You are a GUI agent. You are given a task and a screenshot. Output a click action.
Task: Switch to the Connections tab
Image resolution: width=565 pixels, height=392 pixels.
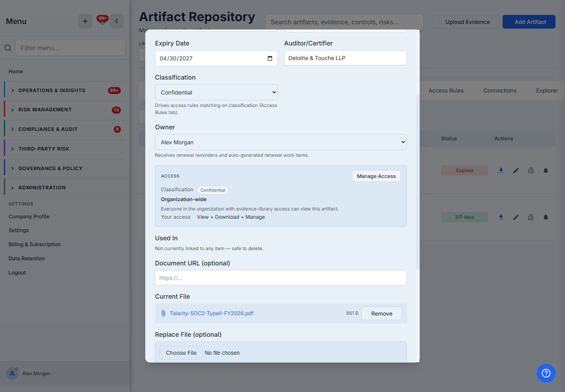[x=500, y=91]
